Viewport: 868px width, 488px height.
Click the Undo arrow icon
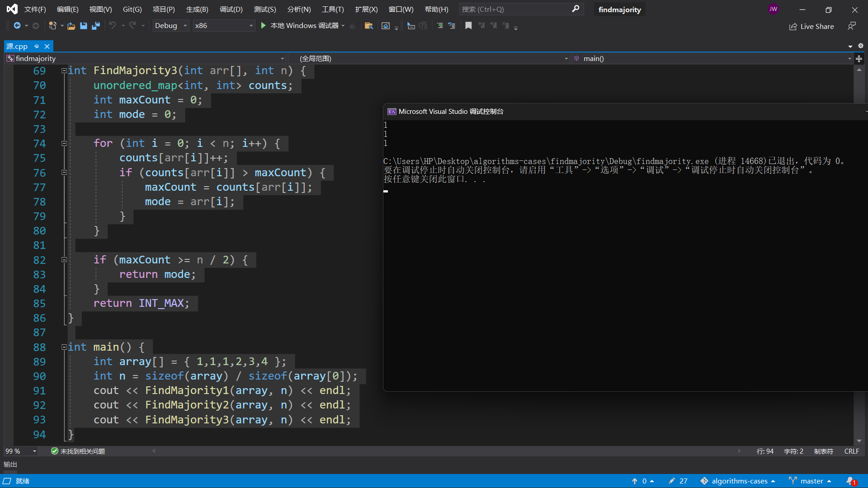[x=113, y=26]
